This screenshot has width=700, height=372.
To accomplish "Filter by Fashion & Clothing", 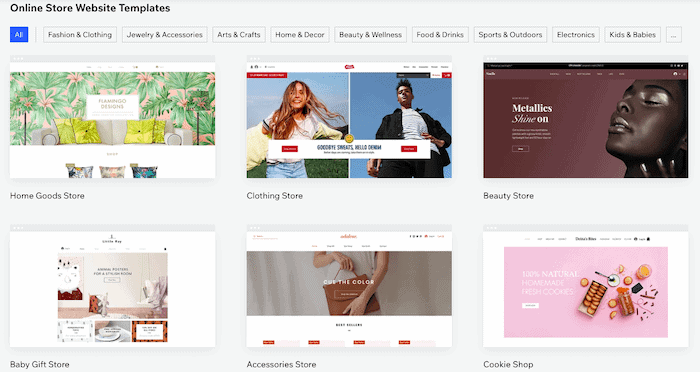I will (80, 35).
